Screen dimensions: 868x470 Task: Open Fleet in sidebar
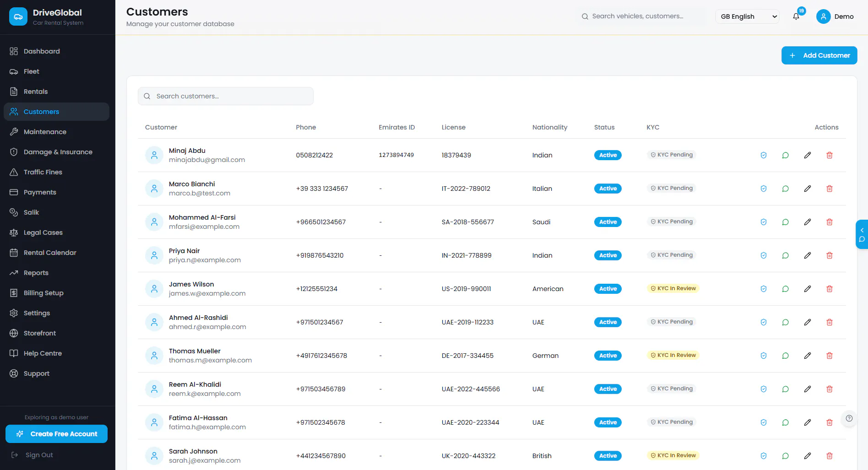click(56, 71)
